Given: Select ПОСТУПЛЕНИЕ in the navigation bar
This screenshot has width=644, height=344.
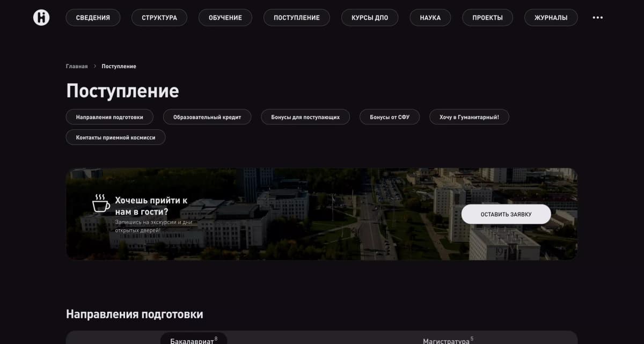Looking at the screenshot, I should pyautogui.click(x=296, y=17).
